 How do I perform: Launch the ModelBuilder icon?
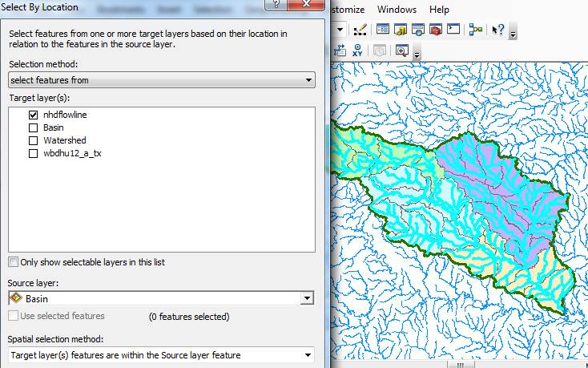[x=476, y=30]
